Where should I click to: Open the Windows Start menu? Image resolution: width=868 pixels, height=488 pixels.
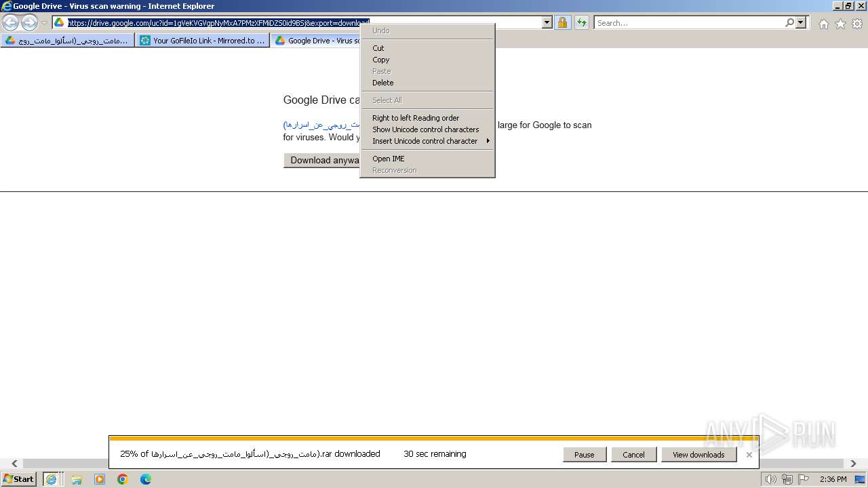(x=19, y=479)
